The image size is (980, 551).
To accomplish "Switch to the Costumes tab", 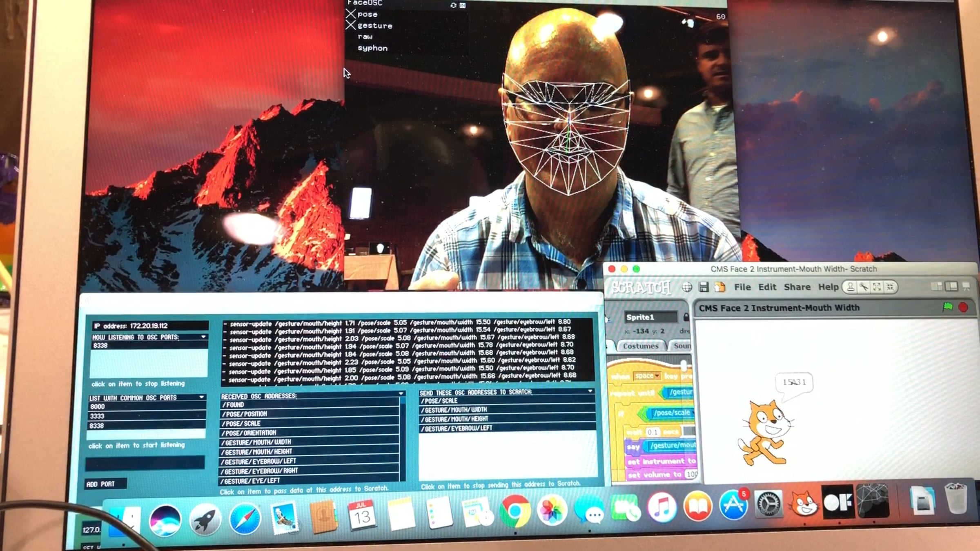I will pyautogui.click(x=640, y=346).
